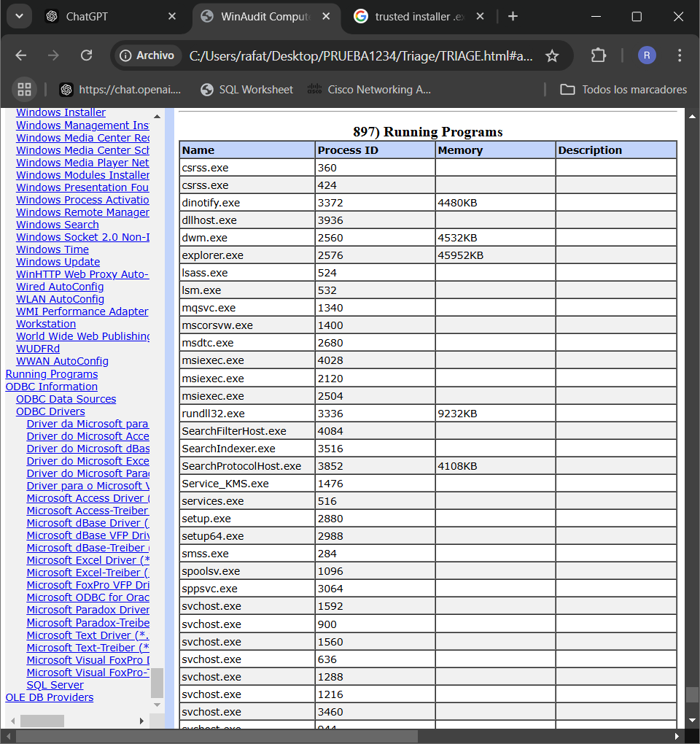Open the chat.openai bookmark
Viewport: 700px width, 744px height.
[x=120, y=90]
